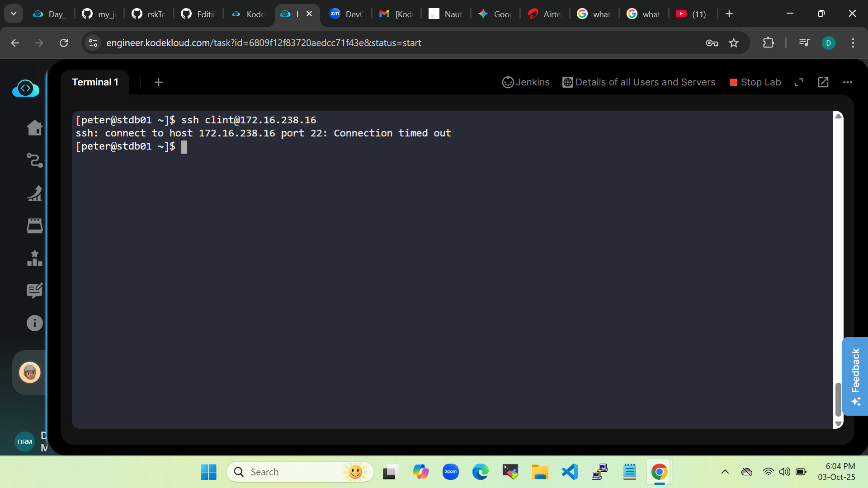This screenshot has height=488, width=868.
Task: Expand the terminal to fullscreen
Action: pos(799,82)
